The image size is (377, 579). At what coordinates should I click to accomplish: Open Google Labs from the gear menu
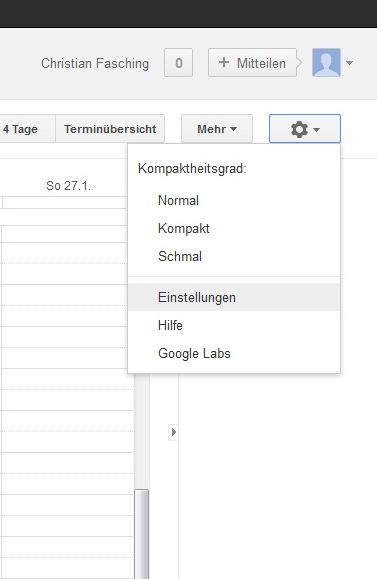[234, 353]
